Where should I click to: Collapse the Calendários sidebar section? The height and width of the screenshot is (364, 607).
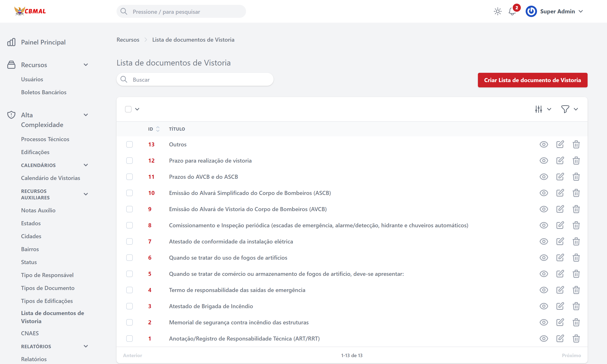pos(86,165)
